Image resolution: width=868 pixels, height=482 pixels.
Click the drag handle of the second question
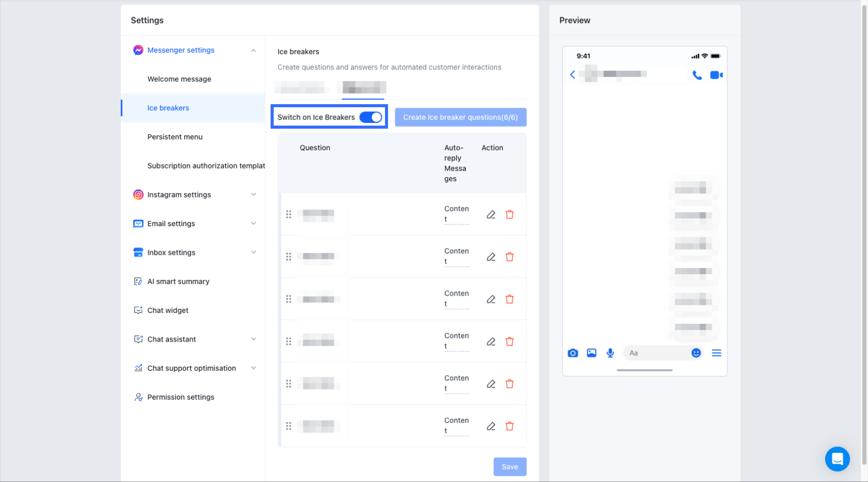coord(288,257)
